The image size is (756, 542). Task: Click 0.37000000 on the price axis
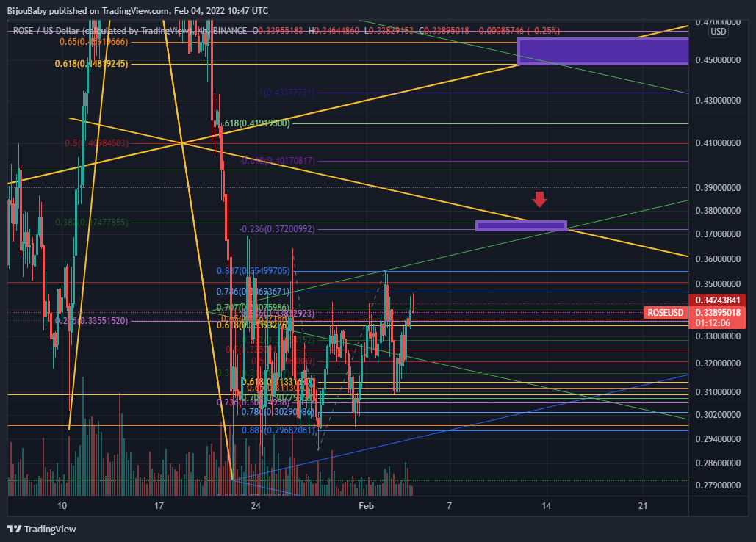point(718,234)
